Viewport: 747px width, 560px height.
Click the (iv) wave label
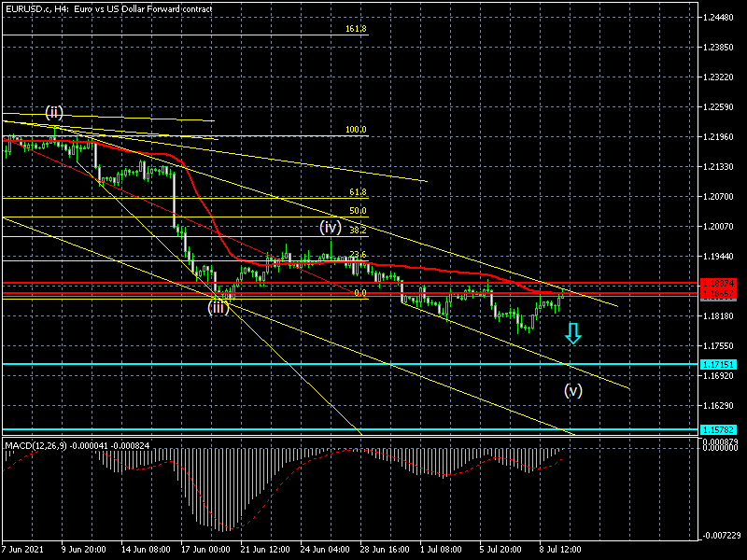tap(330, 227)
